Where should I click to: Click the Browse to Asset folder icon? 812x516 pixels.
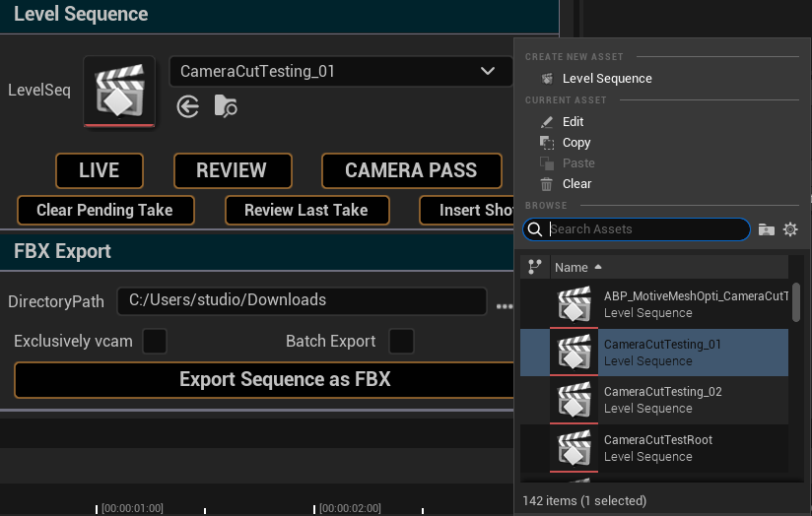tap(226, 106)
